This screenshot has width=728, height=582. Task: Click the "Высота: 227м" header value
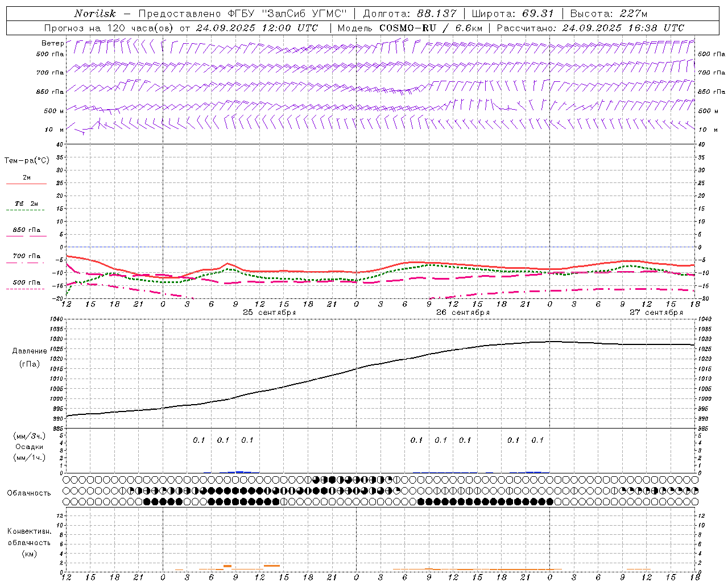609,14
